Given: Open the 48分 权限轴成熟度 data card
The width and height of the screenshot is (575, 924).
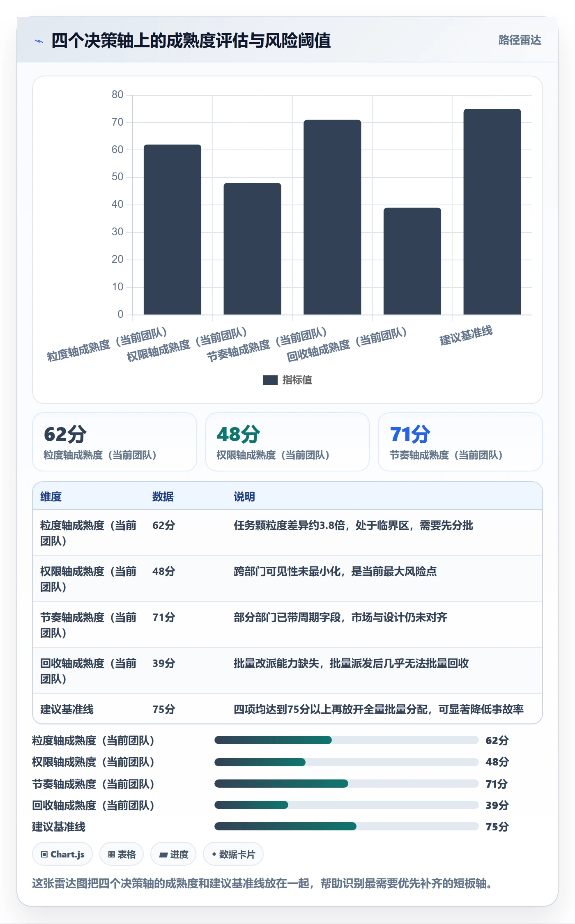Looking at the screenshot, I should click(x=287, y=442).
